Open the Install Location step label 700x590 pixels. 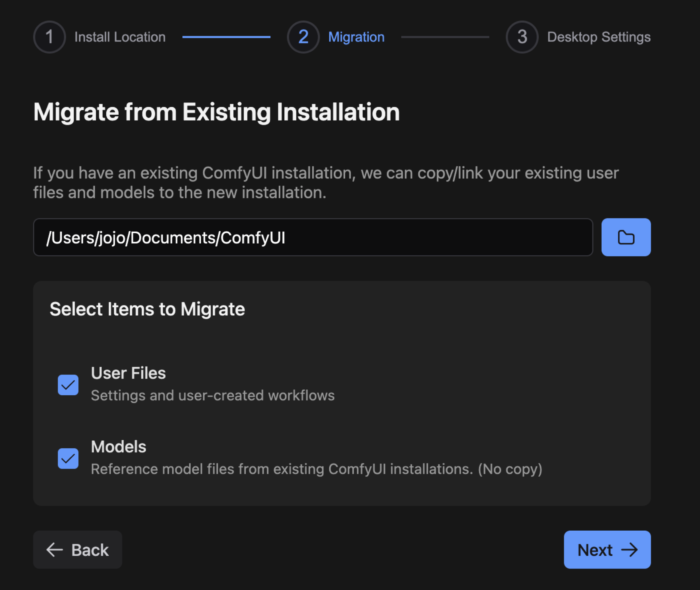120,37
